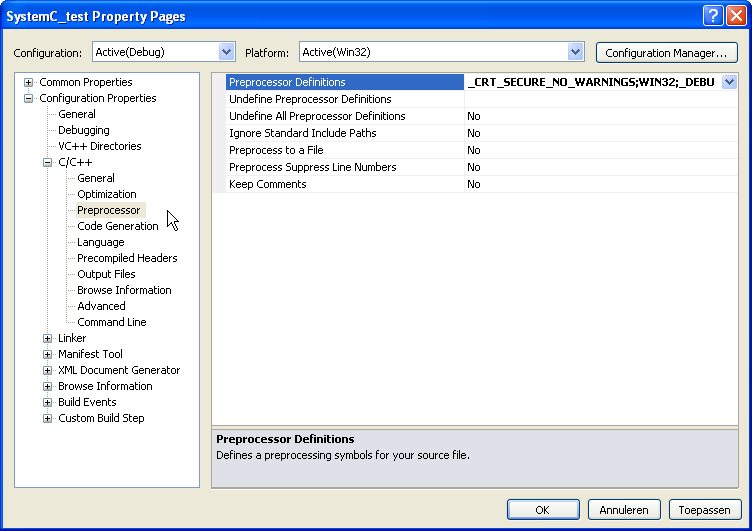Open VC++ Directories settings
752x531 pixels.
pyautogui.click(x=99, y=146)
